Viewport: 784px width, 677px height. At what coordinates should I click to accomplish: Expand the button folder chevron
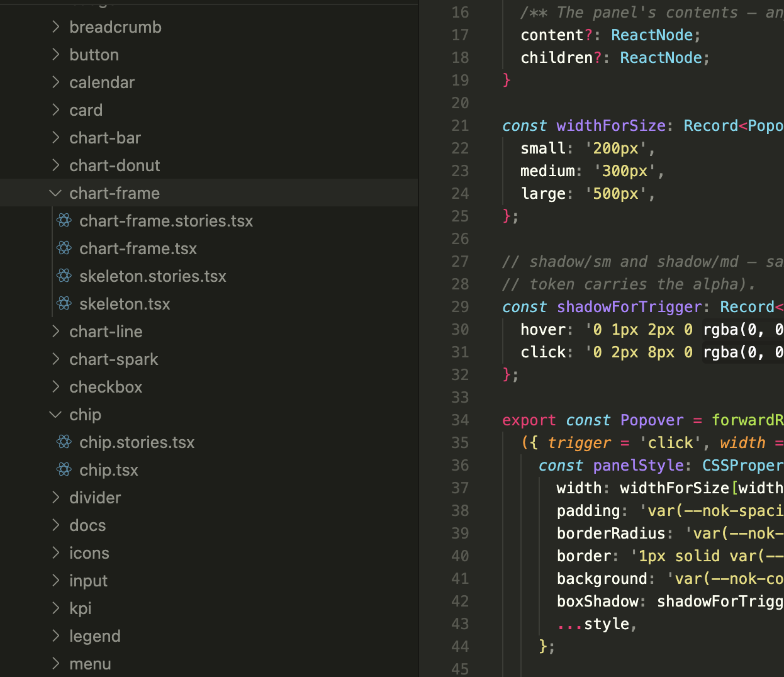(55, 54)
